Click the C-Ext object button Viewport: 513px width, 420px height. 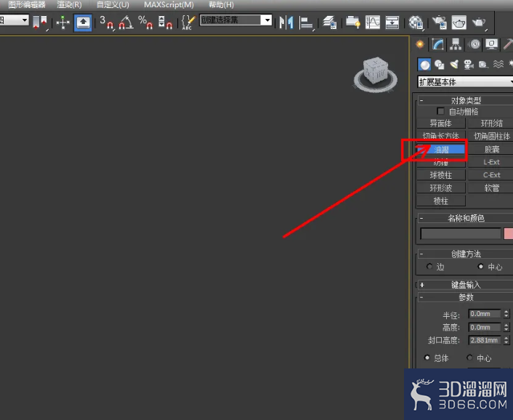coord(490,175)
